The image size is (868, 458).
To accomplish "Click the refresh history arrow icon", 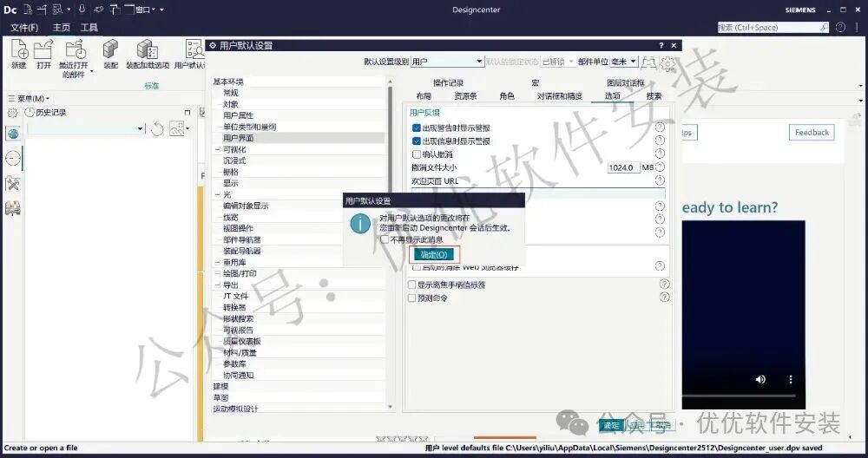I will tap(157, 129).
